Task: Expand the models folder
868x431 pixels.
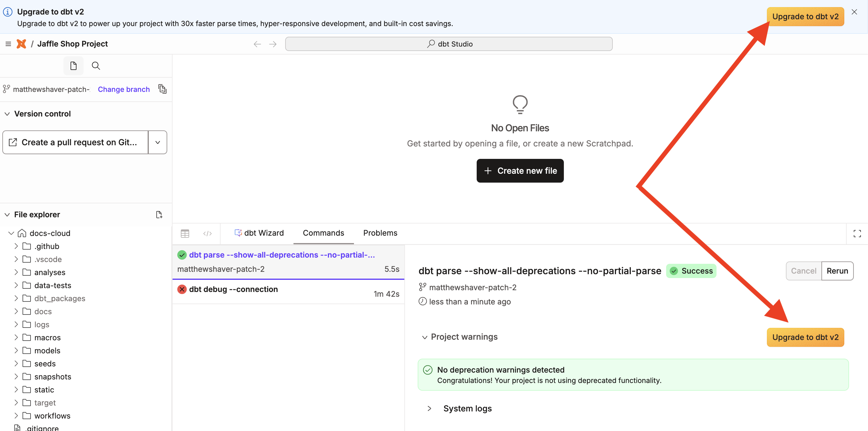Action: [16, 350]
